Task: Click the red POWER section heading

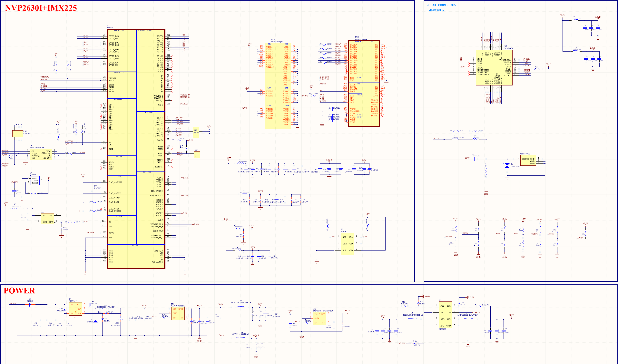Action: pos(19,291)
